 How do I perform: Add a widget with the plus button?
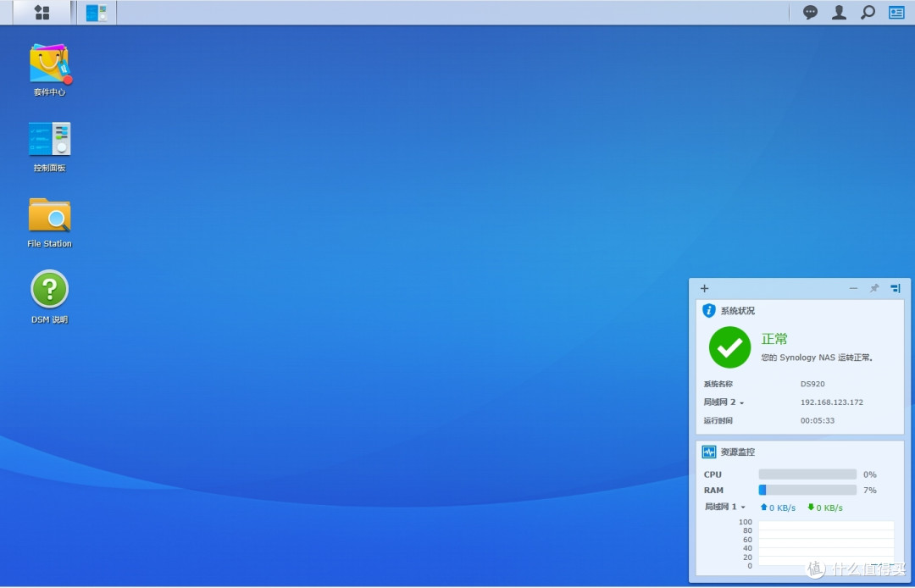(x=704, y=288)
